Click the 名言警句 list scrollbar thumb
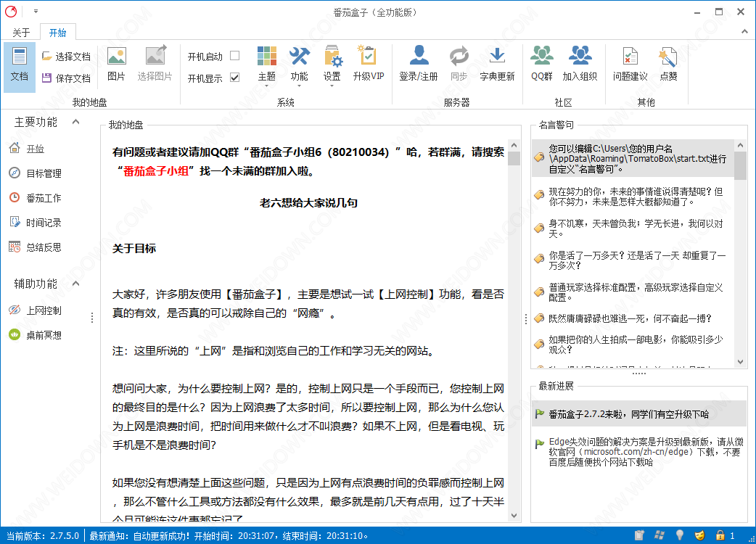This screenshot has height=544, width=756. (740, 165)
